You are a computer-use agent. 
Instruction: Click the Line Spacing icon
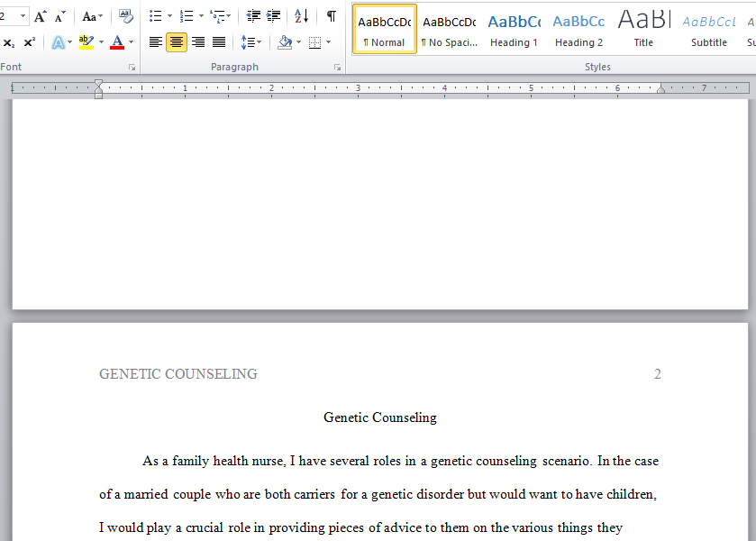(x=247, y=42)
